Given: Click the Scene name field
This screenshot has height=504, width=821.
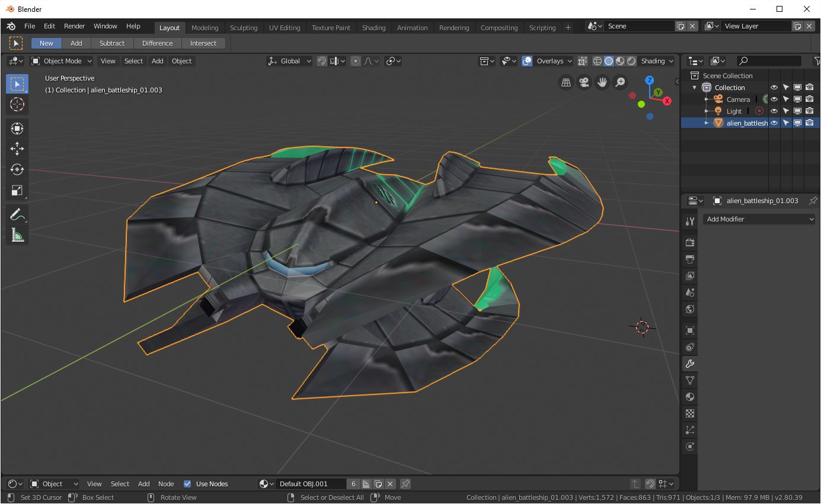Looking at the screenshot, I should (x=639, y=26).
